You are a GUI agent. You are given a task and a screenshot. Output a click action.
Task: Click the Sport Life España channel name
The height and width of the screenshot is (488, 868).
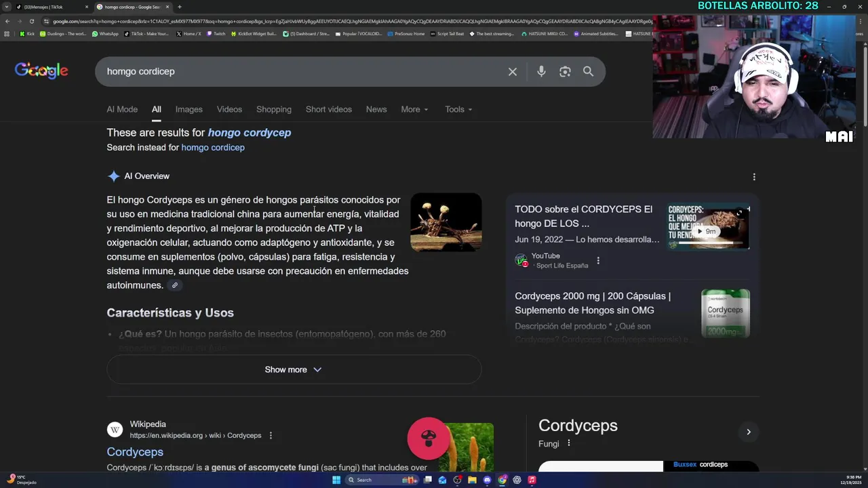click(x=562, y=266)
